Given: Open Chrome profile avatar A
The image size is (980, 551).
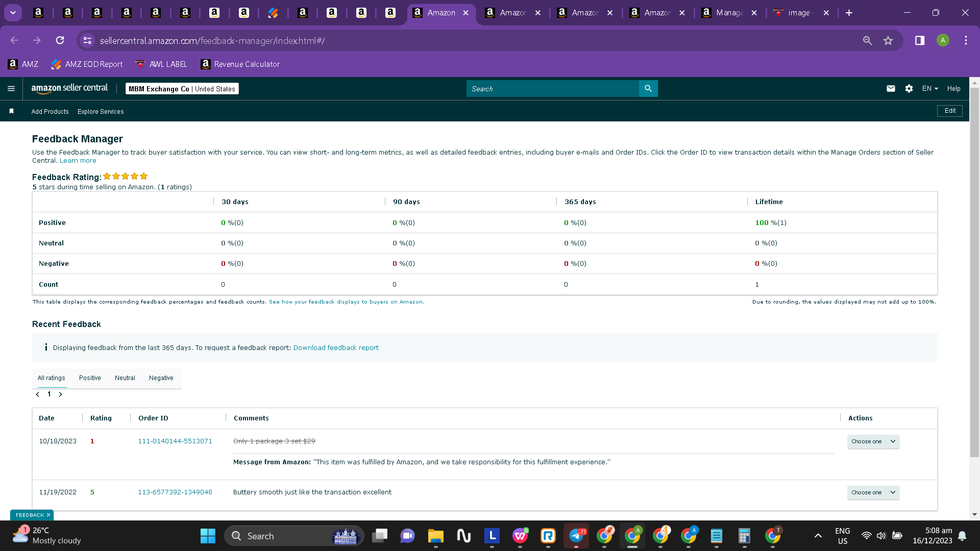Looking at the screenshot, I should (x=943, y=40).
